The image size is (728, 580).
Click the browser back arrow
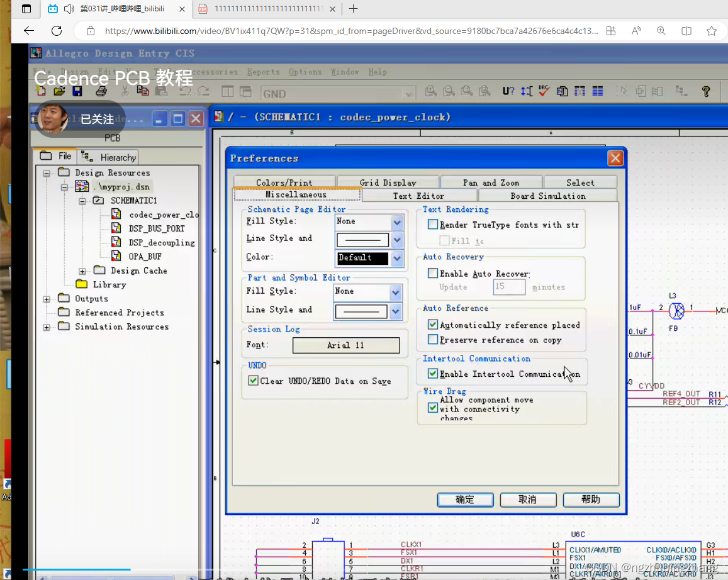29,31
